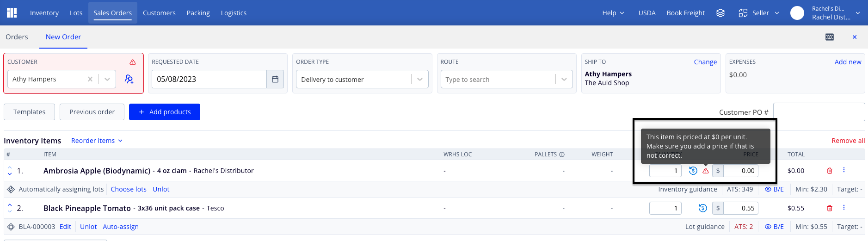868x241 pixels.
Task: Expand the Reorder items menu
Action: pyautogui.click(x=97, y=141)
